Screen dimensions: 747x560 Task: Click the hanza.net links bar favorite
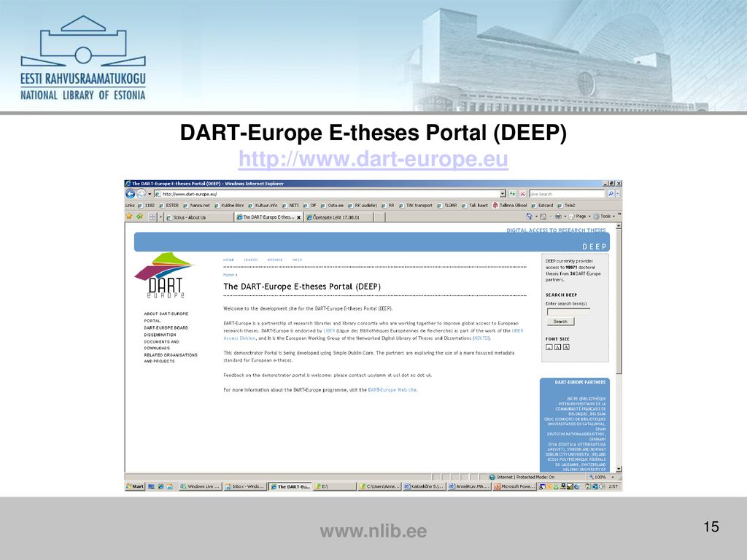coord(197,205)
